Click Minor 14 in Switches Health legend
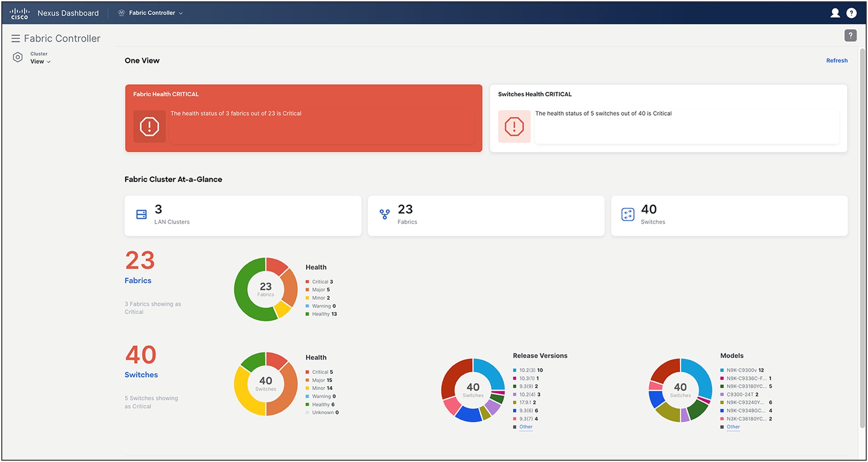This screenshot has height=462, width=868. [x=319, y=388]
